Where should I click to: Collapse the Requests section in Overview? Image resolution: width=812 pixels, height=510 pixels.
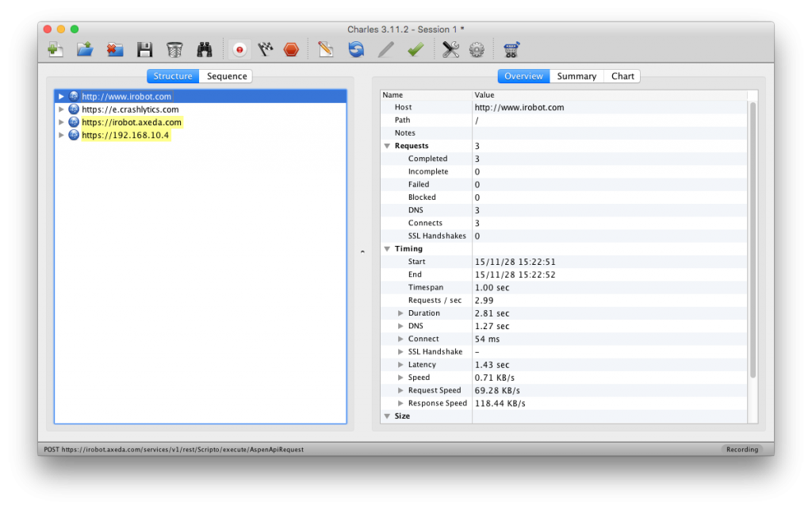[387, 146]
